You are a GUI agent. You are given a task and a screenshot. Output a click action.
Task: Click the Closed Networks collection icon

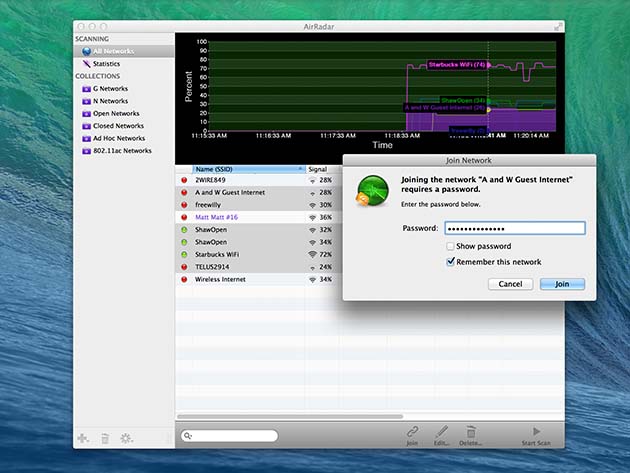[x=86, y=126]
